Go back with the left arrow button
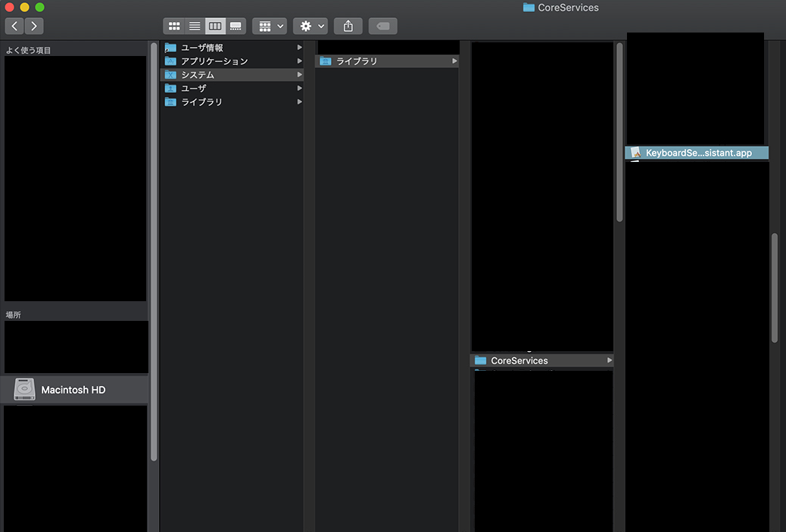Viewport: 786px width, 532px height. [x=14, y=26]
